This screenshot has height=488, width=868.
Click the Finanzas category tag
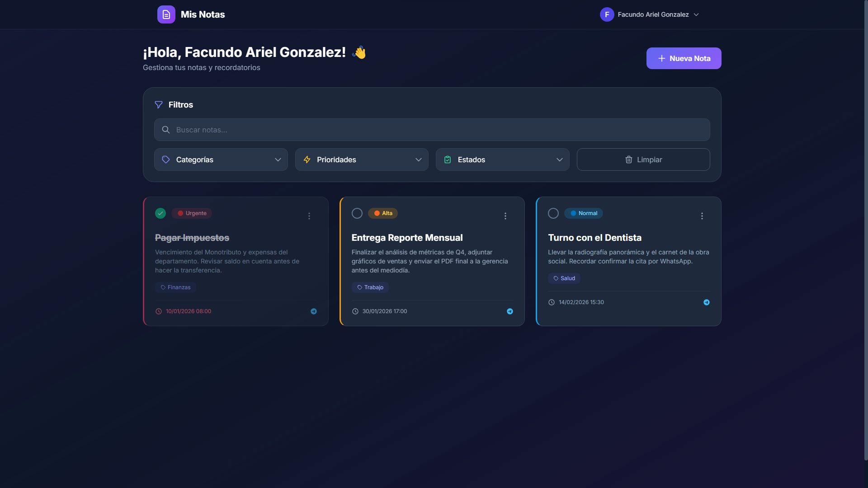(x=175, y=287)
